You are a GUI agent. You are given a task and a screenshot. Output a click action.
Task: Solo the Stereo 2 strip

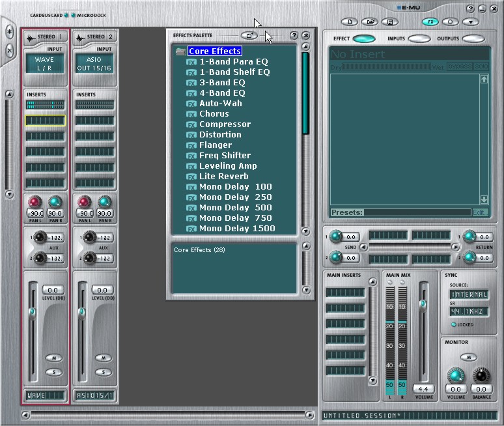103,372
